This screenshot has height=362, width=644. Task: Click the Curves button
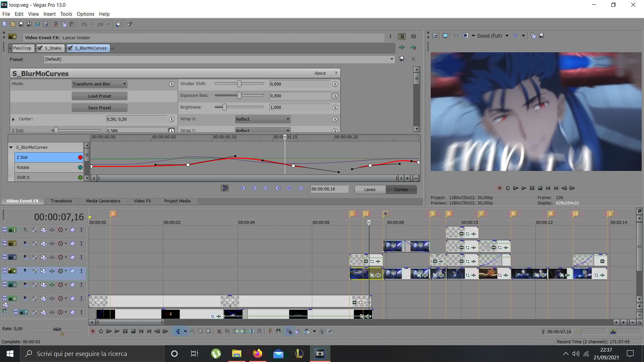point(401,189)
